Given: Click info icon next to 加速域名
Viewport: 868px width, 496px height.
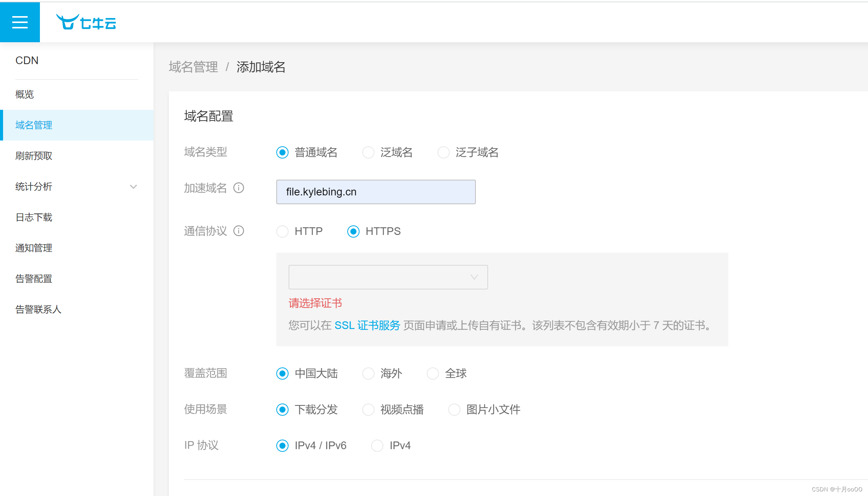Looking at the screenshot, I should pos(239,188).
